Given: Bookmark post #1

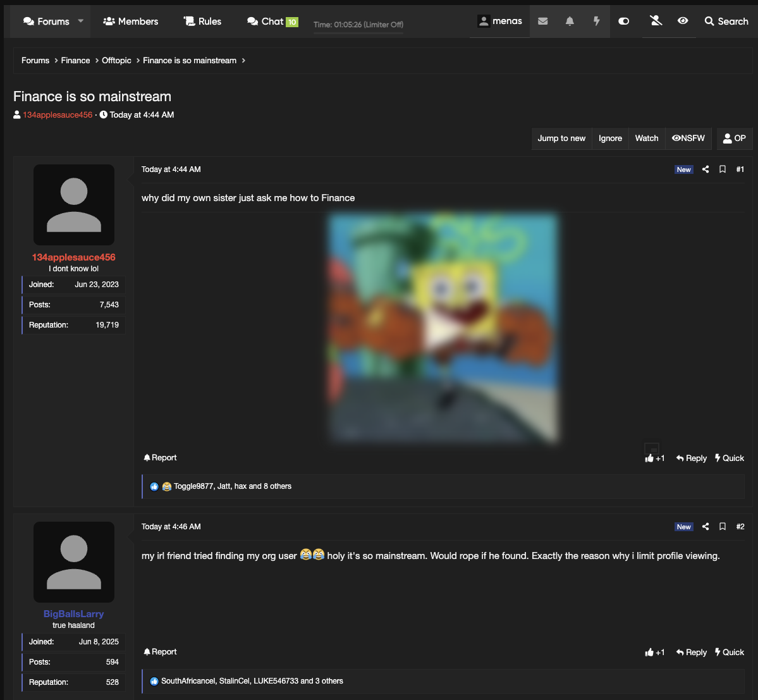Looking at the screenshot, I should 722,169.
